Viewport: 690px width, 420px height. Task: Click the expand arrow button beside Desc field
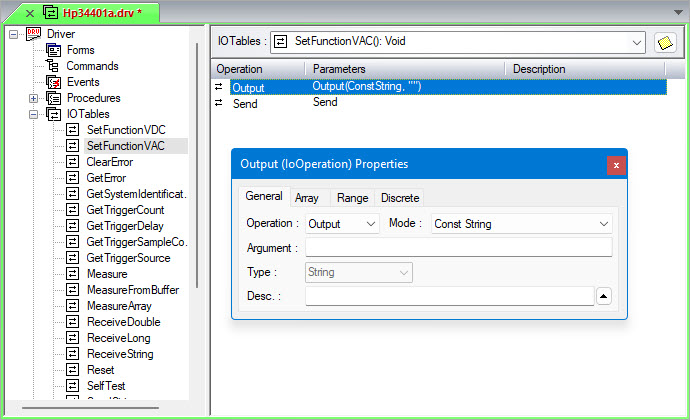tap(603, 296)
